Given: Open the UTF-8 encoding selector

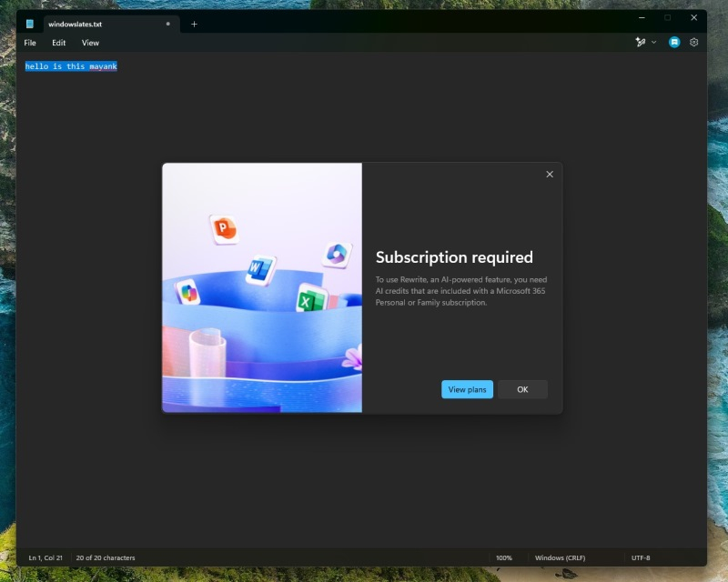Looking at the screenshot, I should 641,557.
